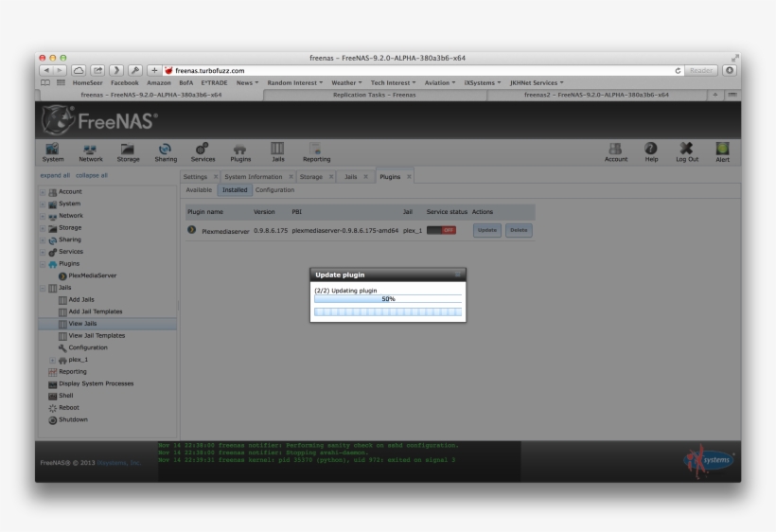The height and width of the screenshot is (532, 776).
Task: Toggle the Plexmediaserver service status switch
Action: (x=441, y=230)
